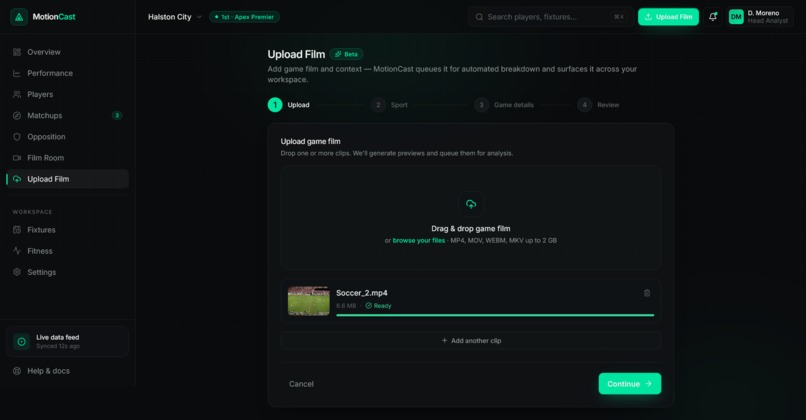
Task: Click the Film Room camera icon
Action: click(17, 158)
